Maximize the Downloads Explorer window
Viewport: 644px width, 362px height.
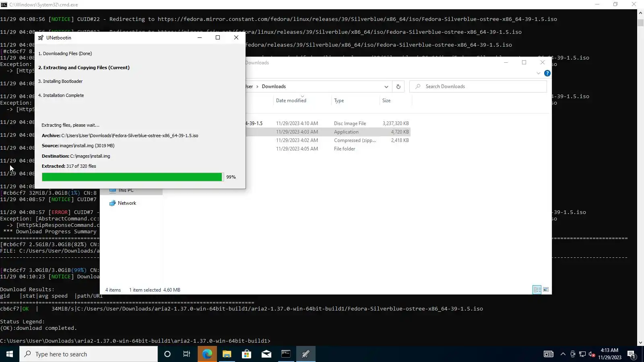[x=524, y=62]
